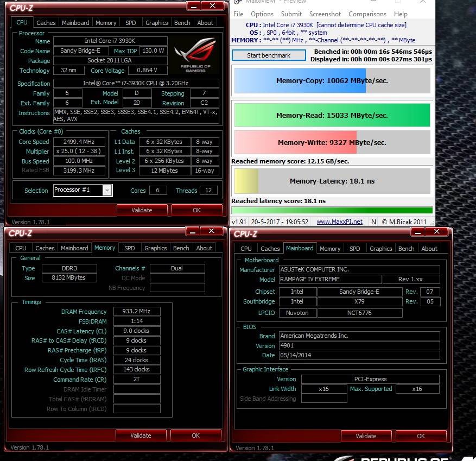Open Memory tab in Mainboard CPU-Z window
The width and height of the screenshot is (476, 461).
pyautogui.click(x=329, y=249)
